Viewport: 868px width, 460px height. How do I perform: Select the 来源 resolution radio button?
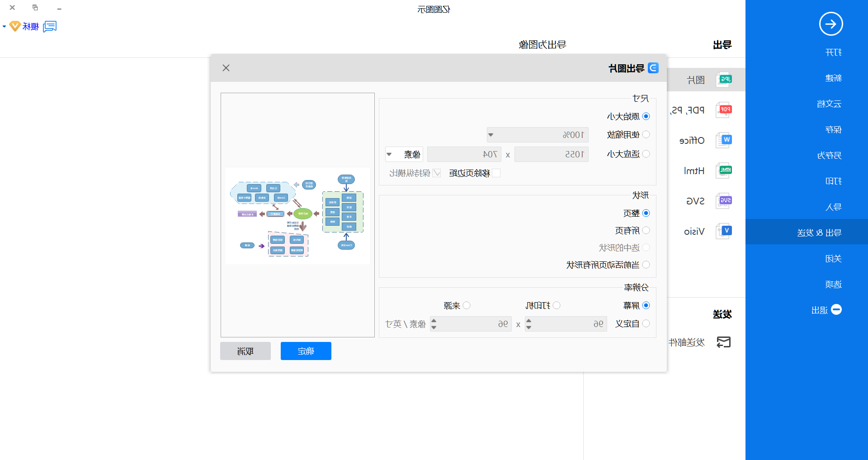[467, 305]
